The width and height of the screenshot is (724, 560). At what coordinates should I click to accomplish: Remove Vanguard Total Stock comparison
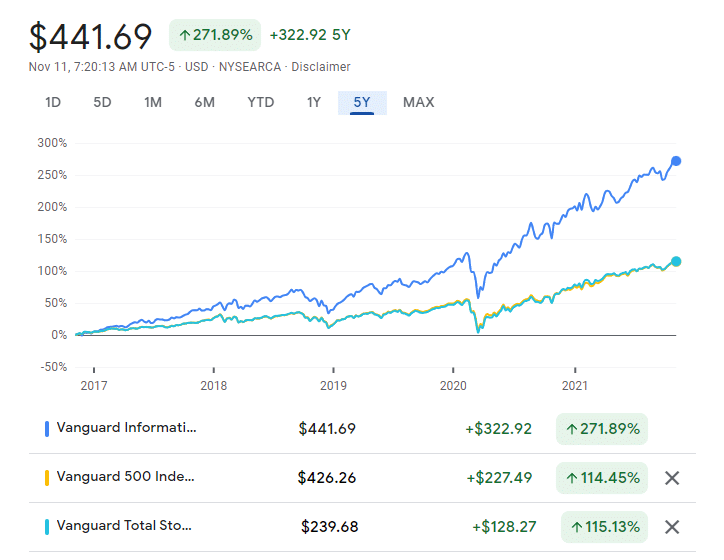672,527
